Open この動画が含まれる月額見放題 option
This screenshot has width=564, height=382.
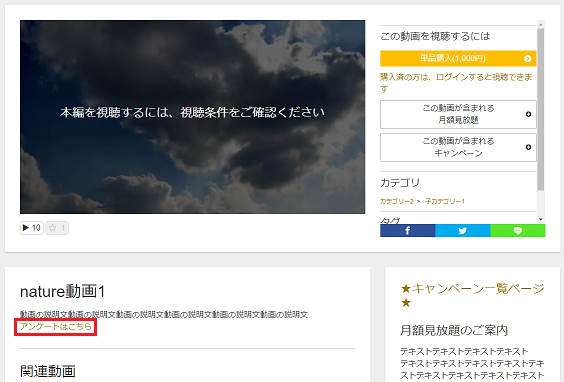[458, 114]
